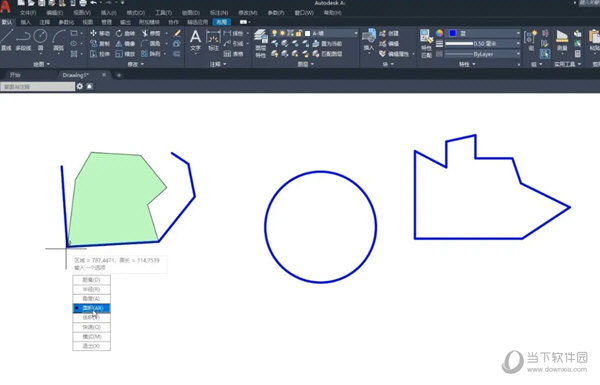The image size is (600, 385).
Task: Switch to the 开始 file tab
Action: point(15,75)
